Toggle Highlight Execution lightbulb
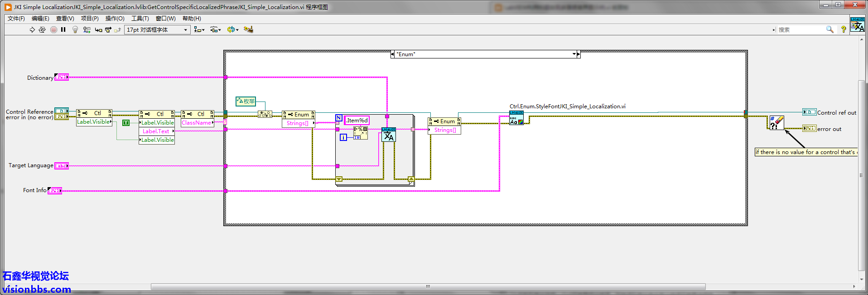This screenshot has height=295, width=868. point(75,29)
